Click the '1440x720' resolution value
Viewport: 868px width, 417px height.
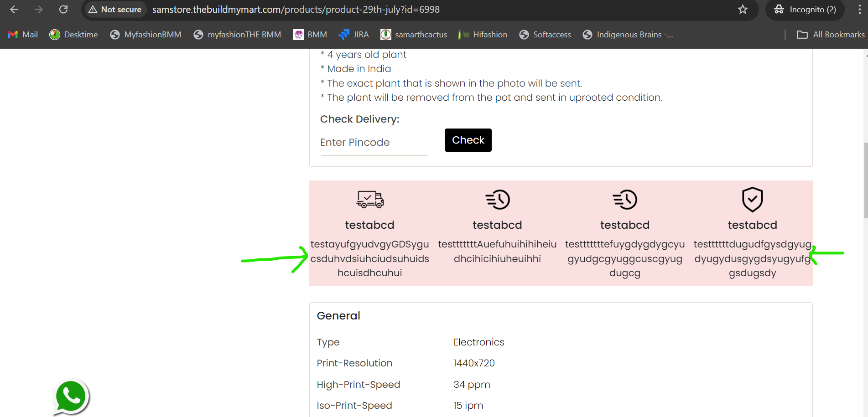[474, 363]
